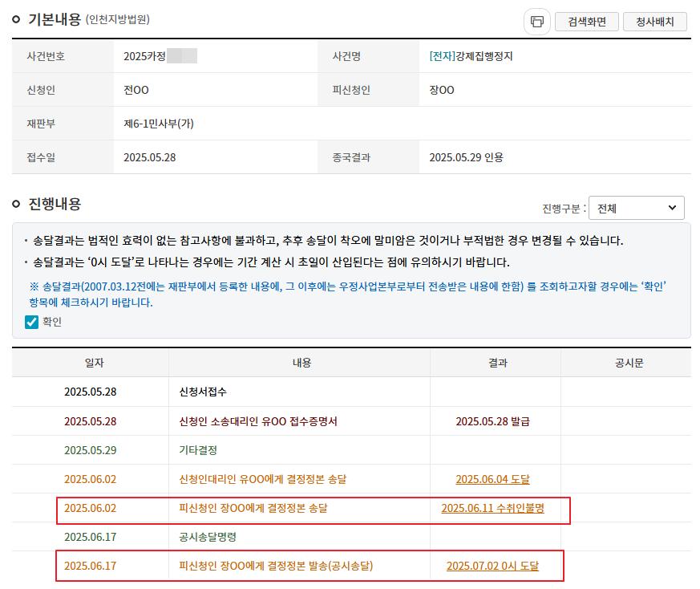Click the 공시문 column header
The height and width of the screenshot is (589, 700).
[x=624, y=363]
